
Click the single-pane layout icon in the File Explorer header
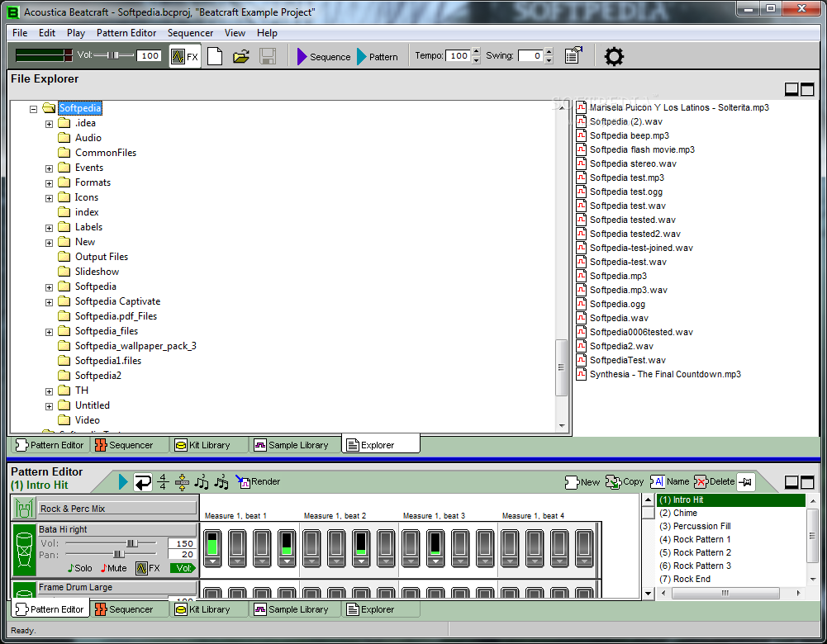[791, 89]
